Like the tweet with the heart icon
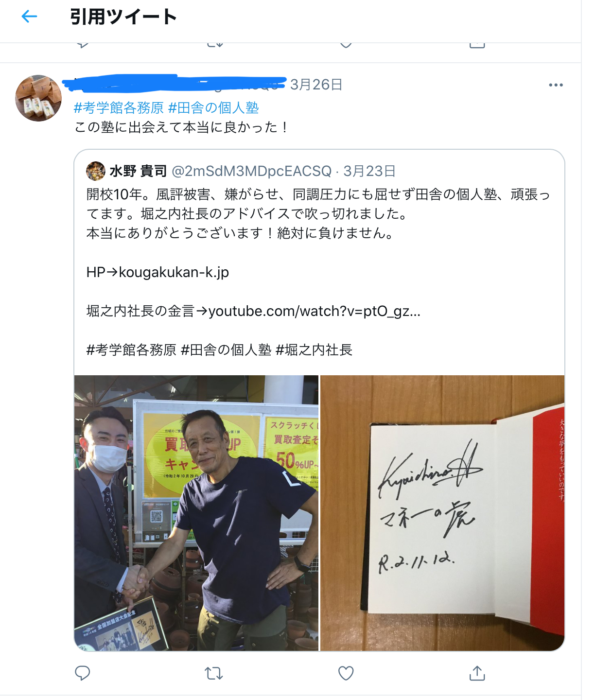The height and width of the screenshot is (700, 595). 346,673
